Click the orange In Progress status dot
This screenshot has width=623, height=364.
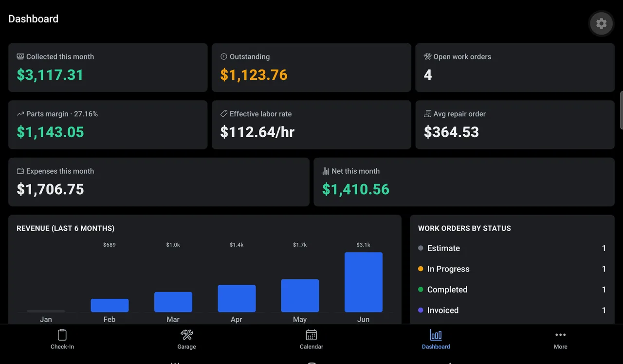pyautogui.click(x=421, y=269)
